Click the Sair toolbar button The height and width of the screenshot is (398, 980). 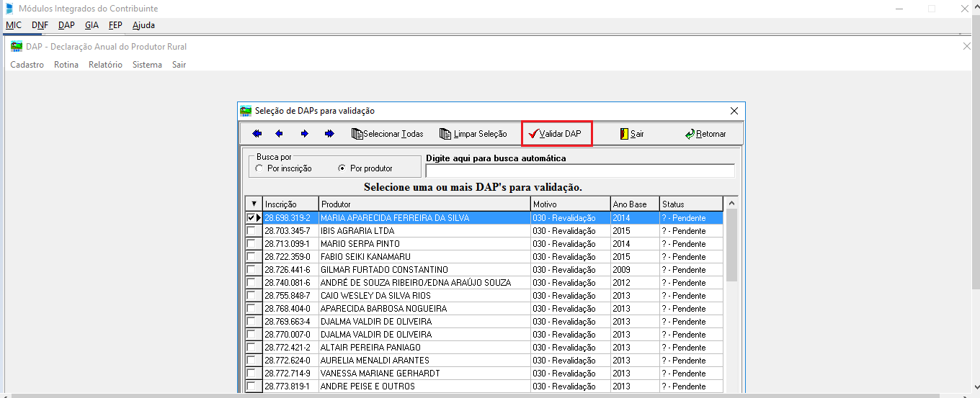tap(632, 134)
